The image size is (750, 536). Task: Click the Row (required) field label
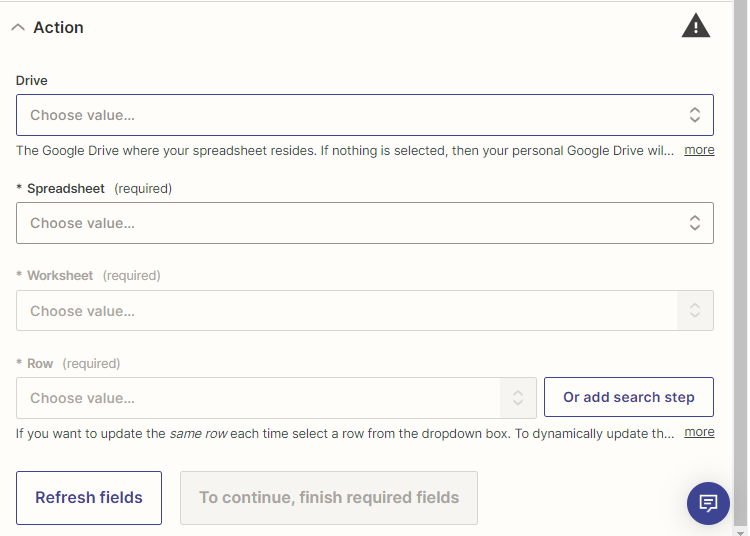40,363
